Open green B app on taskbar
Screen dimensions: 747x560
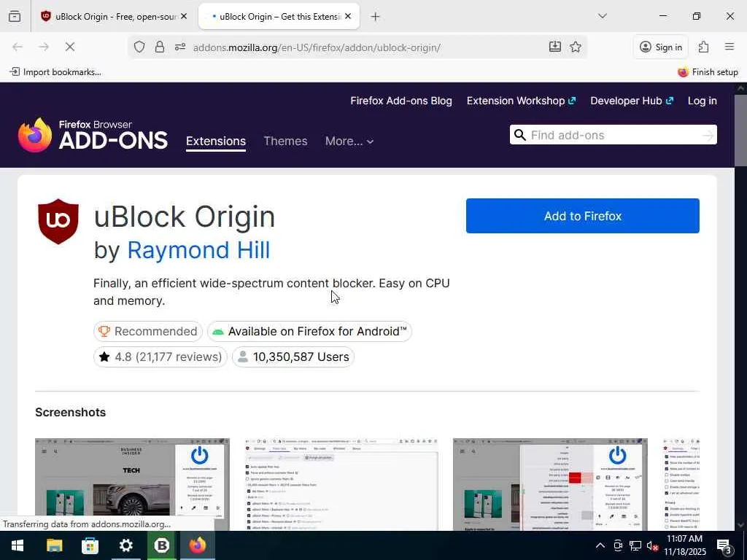(x=161, y=545)
